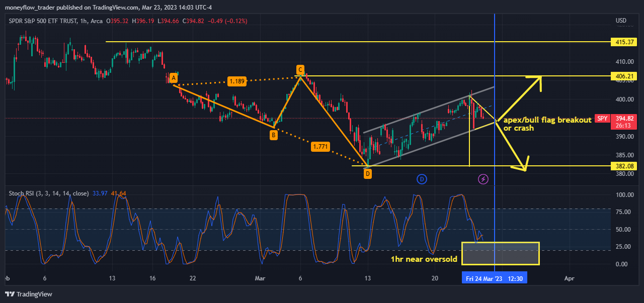Click the USD currency label
The height and width of the screenshot is (303, 644).
coord(621,21)
